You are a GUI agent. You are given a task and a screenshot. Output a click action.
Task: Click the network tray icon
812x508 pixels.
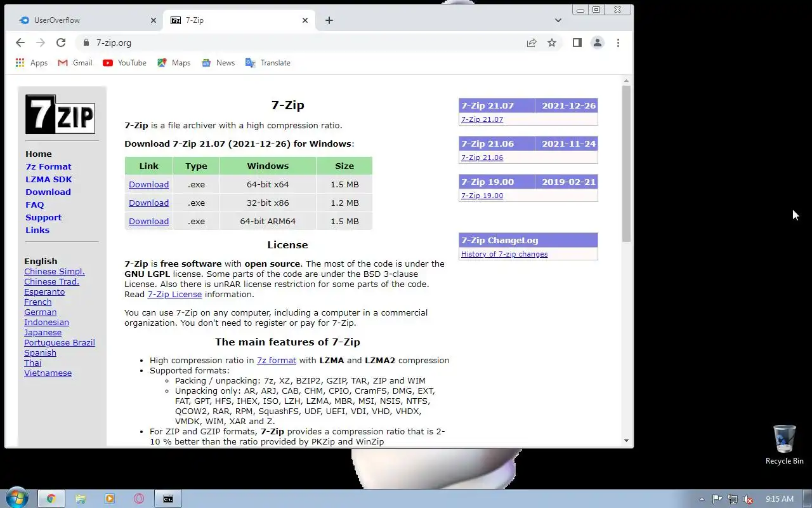[733, 499]
